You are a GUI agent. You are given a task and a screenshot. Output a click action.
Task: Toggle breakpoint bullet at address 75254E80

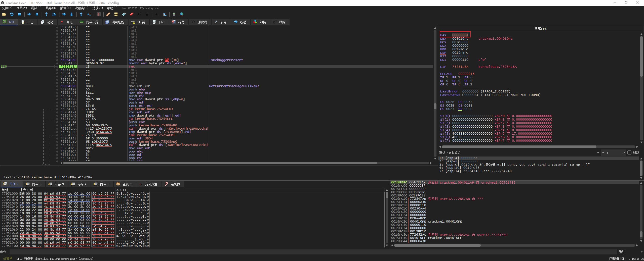57,60
